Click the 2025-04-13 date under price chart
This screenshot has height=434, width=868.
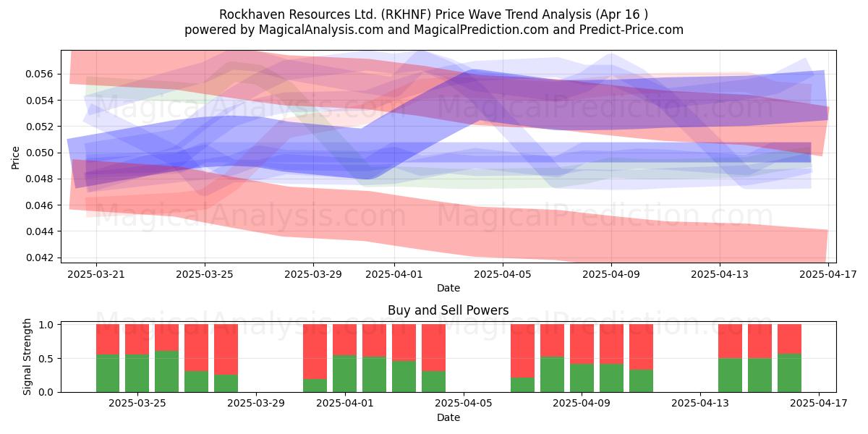[720, 274]
